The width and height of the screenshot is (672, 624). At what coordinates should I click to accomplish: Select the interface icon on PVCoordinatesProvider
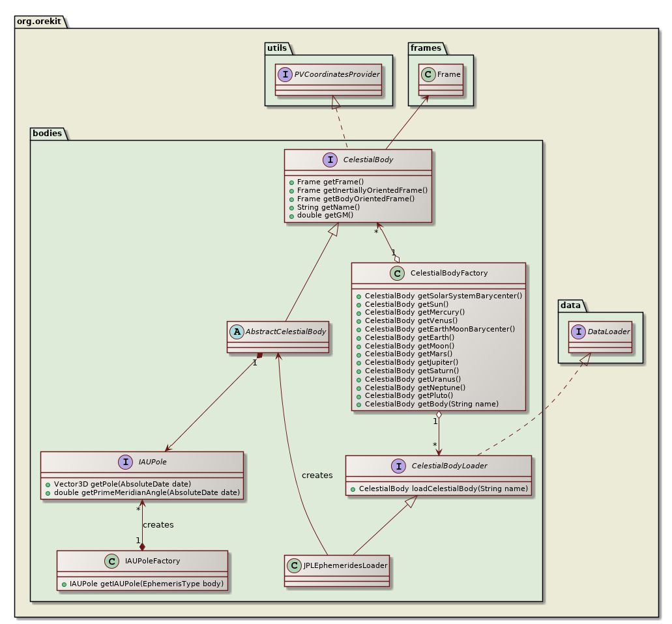coord(285,74)
